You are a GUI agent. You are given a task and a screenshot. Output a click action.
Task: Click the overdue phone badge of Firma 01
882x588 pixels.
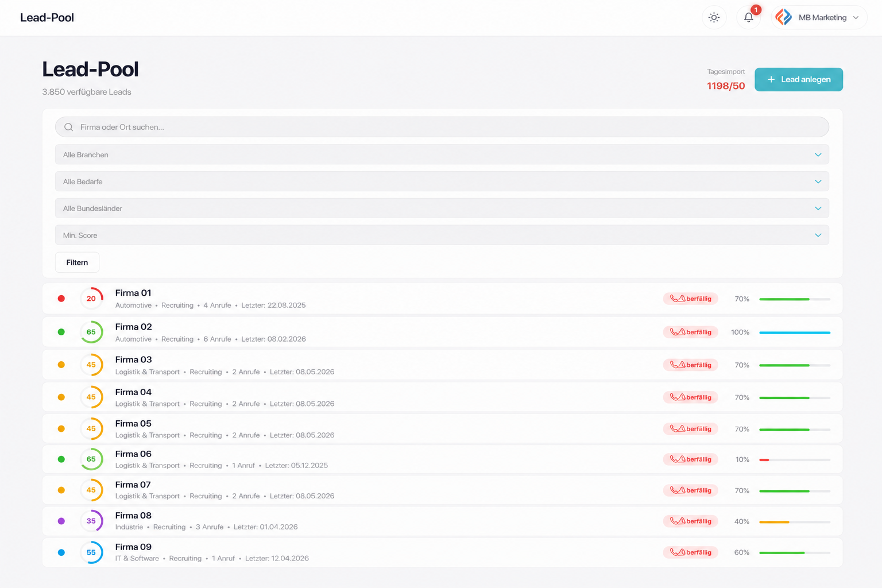tap(690, 299)
